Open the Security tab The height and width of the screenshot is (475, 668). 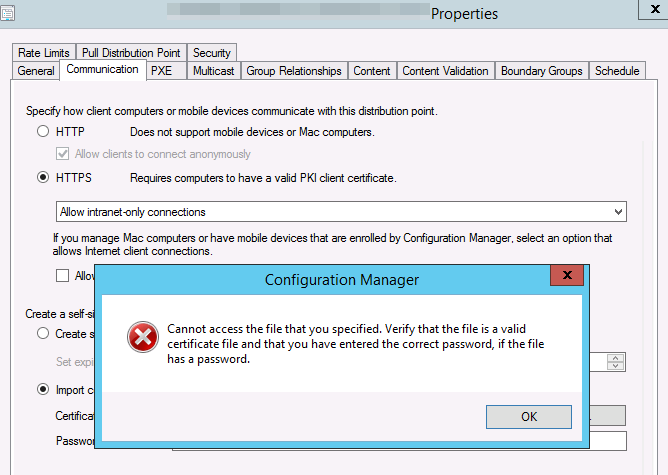212,52
